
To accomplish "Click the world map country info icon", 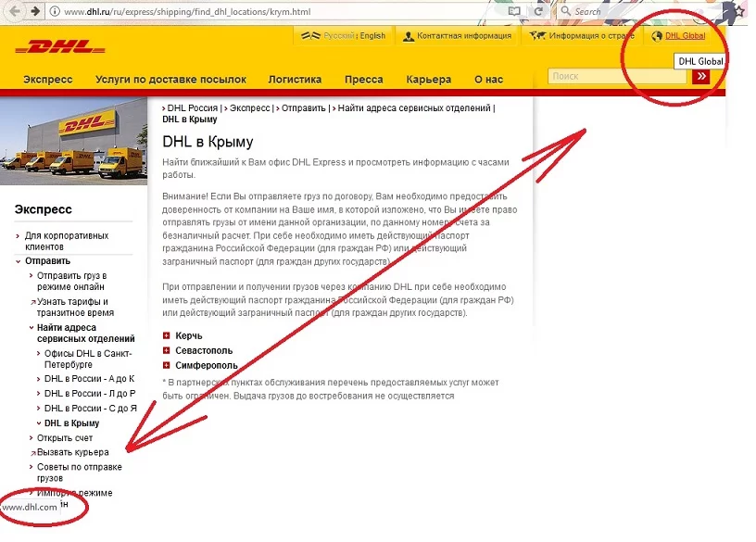I will click(537, 36).
